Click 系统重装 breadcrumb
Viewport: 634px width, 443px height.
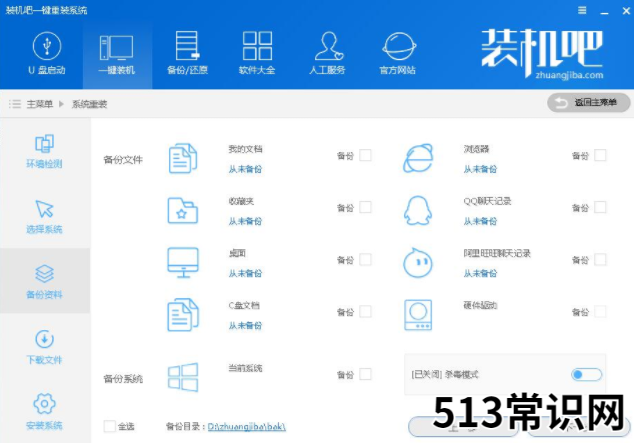(x=89, y=104)
